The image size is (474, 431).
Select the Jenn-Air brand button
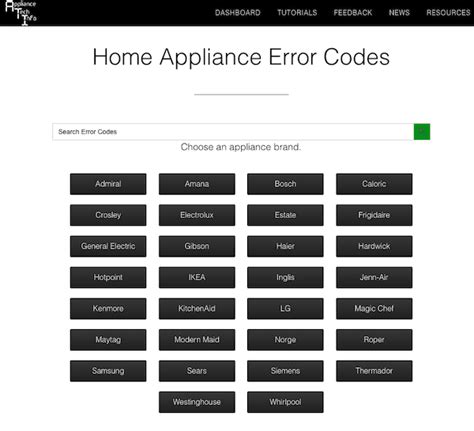[x=374, y=277]
